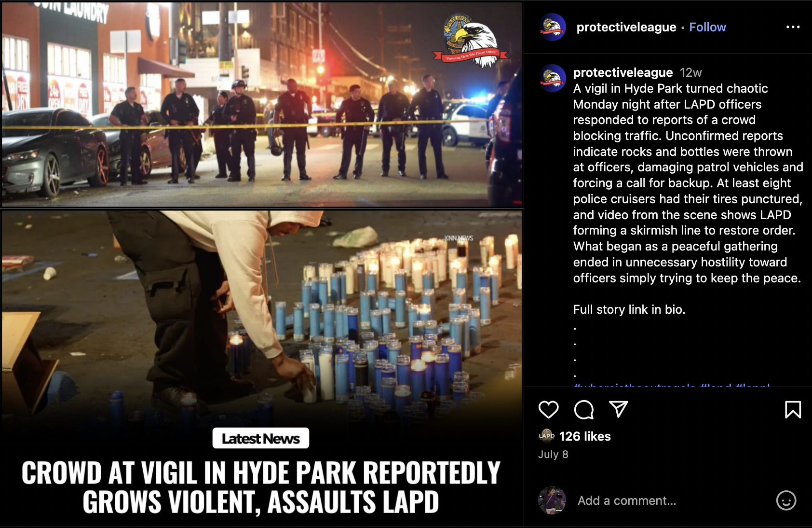
Task: Click the caption eagle avatar
Action: click(x=553, y=78)
